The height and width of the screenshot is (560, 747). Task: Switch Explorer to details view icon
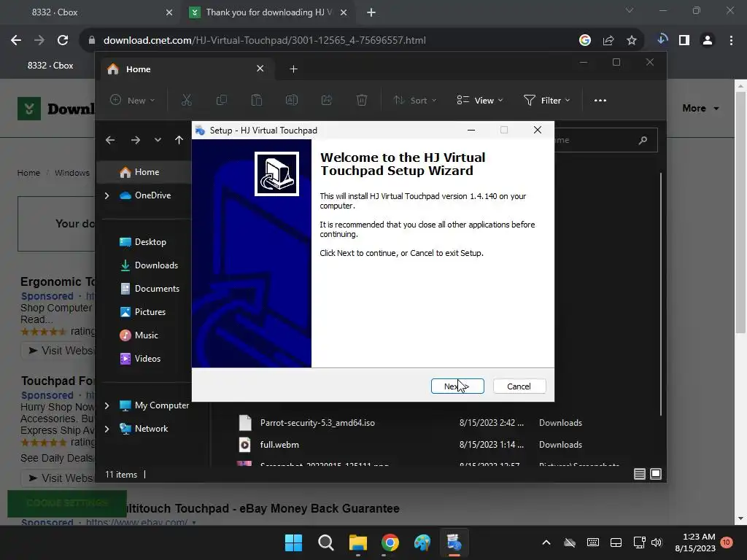point(640,474)
